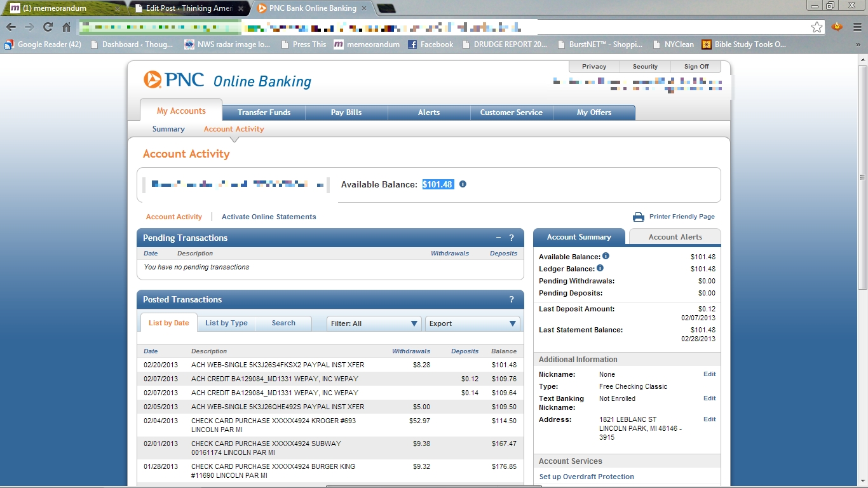Click the page vertical scrollbar thumb

(x=862, y=176)
